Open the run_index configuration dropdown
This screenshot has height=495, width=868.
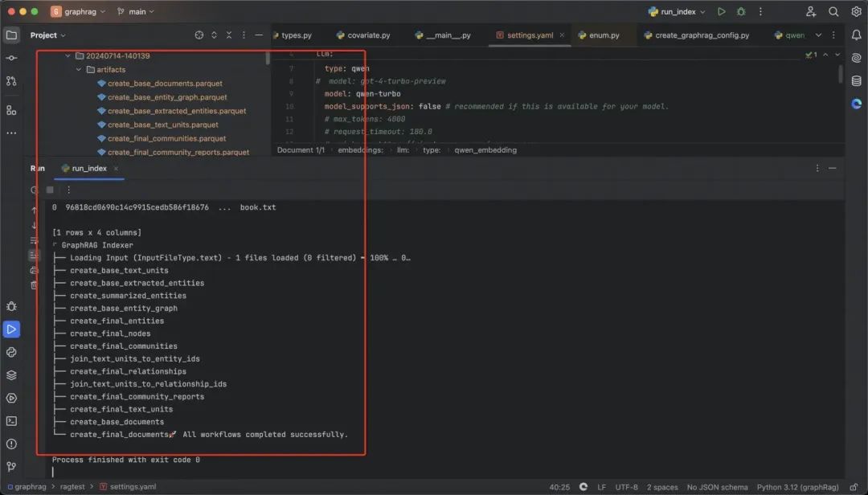[x=682, y=12]
